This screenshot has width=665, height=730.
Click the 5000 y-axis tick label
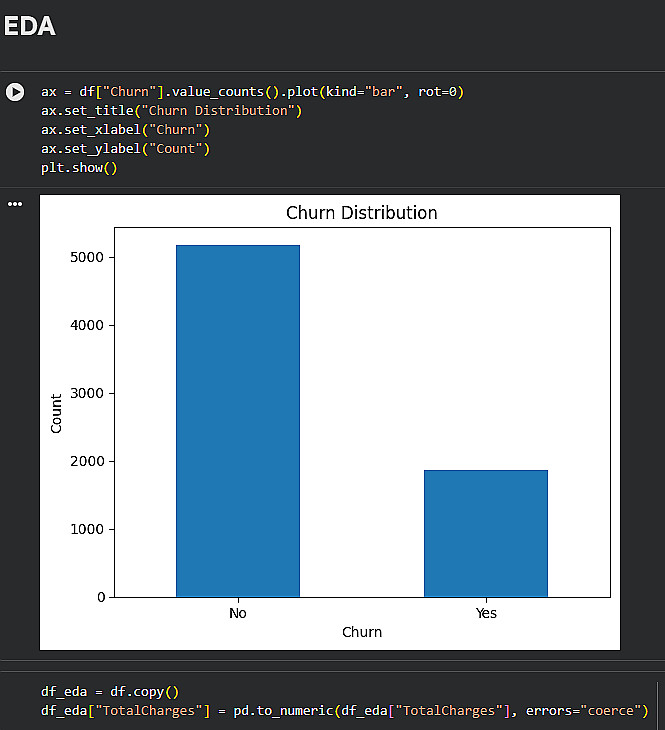[88, 258]
